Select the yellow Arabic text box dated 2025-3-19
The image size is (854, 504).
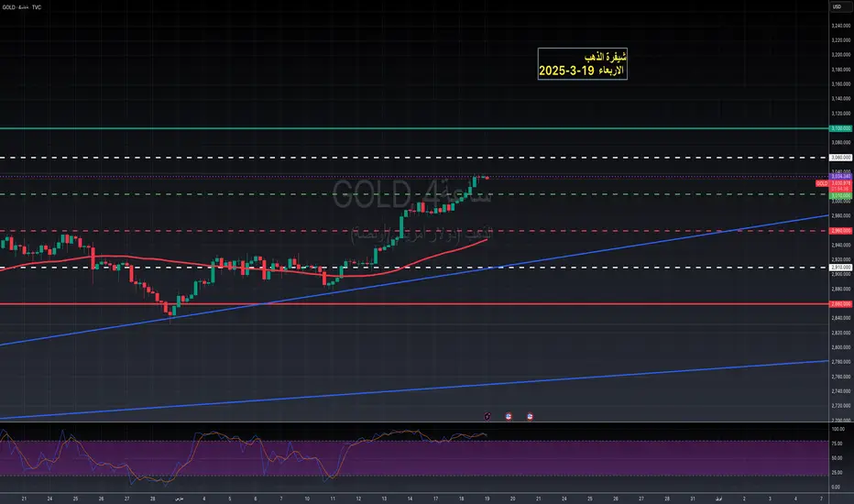[x=582, y=64]
